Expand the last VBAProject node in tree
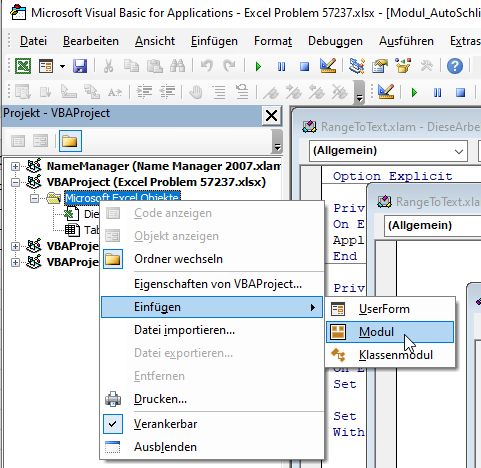Screen dimensions: 481x468 15,262
